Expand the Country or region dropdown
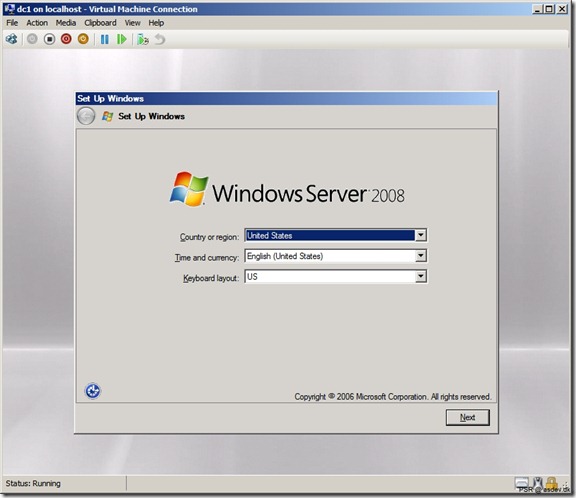Image resolution: width=576 pixels, height=498 pixels. coord(421,235)
